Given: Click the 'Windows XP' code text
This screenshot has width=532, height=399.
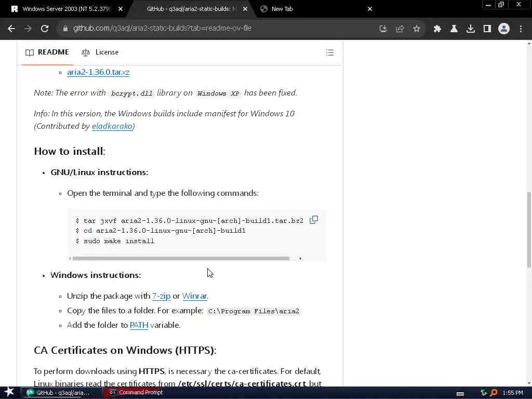Looking at the screenshot, I should point(218,94).
